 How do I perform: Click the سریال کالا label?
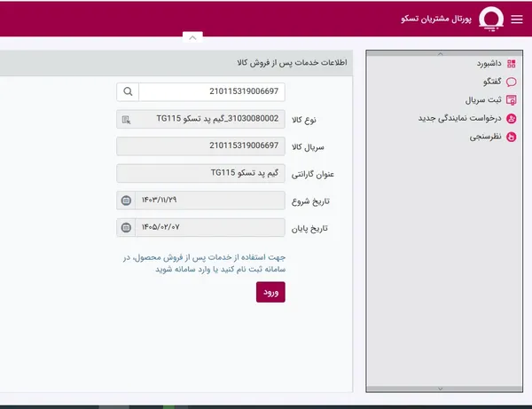308,147
